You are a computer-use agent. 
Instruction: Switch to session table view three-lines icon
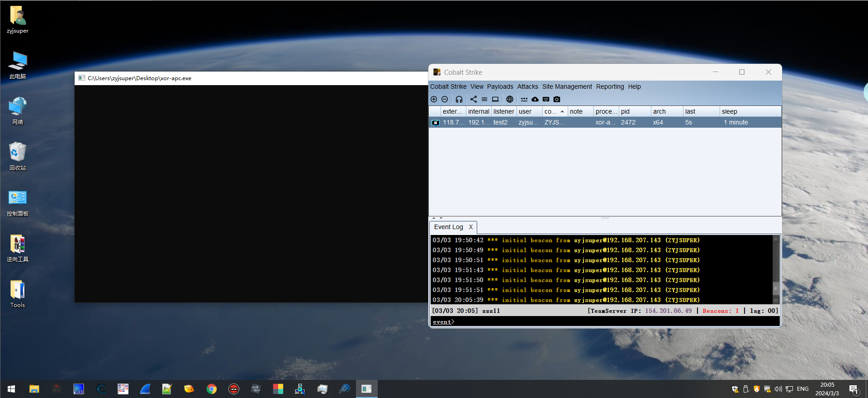pyautogui.click(x=484, y=99)
